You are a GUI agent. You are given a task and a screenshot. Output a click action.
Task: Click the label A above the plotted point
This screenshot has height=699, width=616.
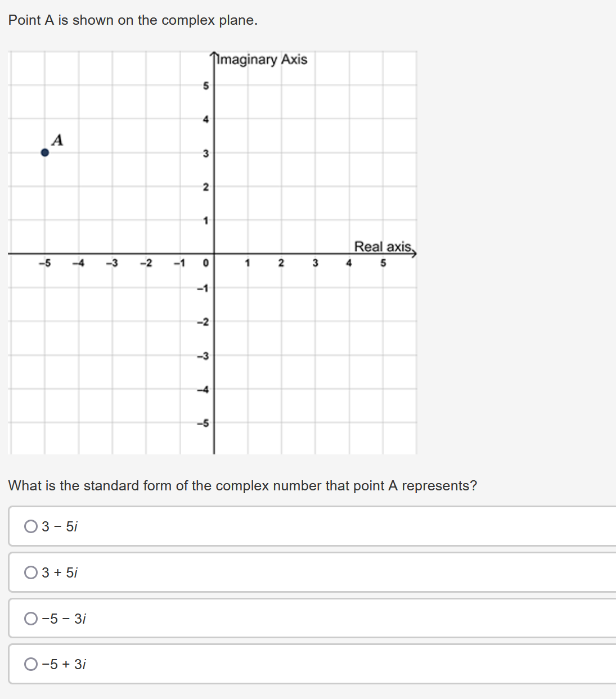point(56,141)
